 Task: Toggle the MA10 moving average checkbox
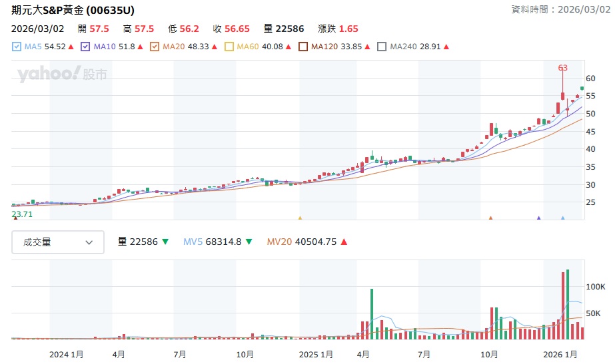[x=86, y=47]
